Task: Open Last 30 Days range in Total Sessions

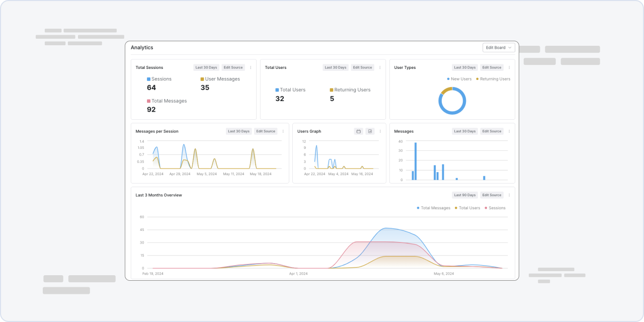Action: click(x=206, y=67)
